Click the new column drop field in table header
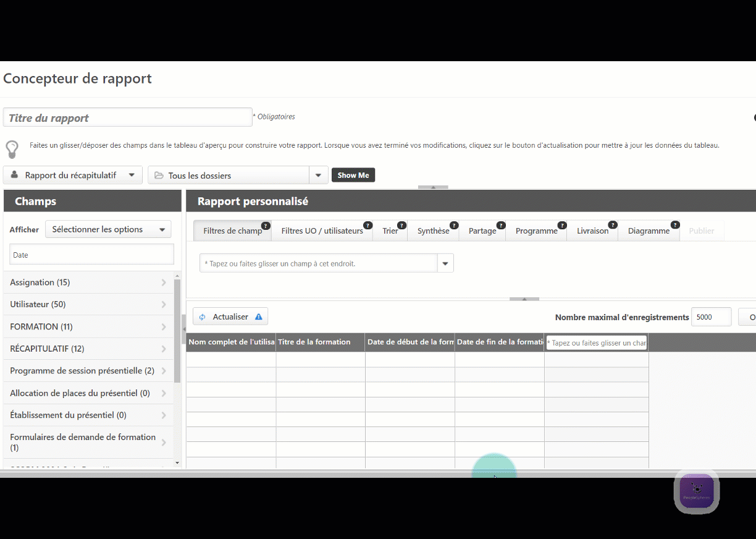This screenshot has height=539, width=756. (597, 342)
